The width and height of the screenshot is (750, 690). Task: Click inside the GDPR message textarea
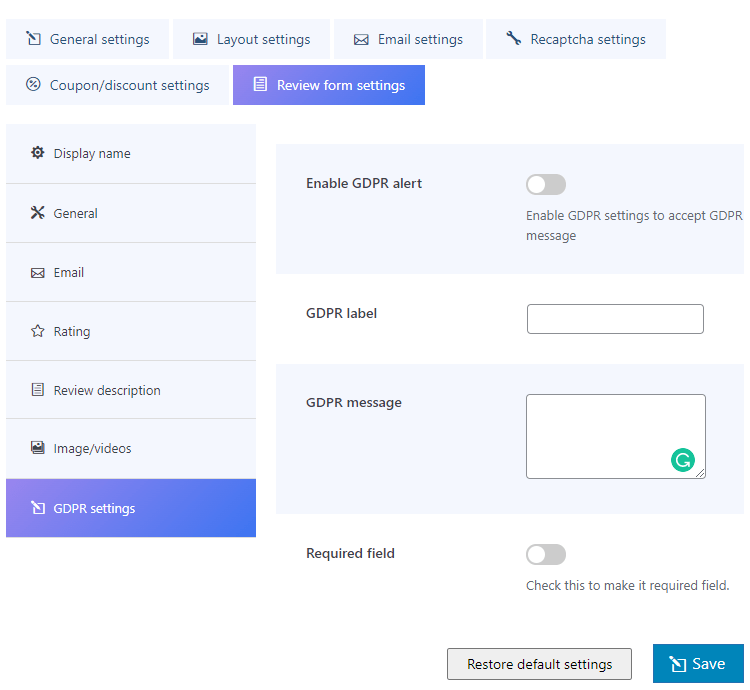(x=616, y=436)
